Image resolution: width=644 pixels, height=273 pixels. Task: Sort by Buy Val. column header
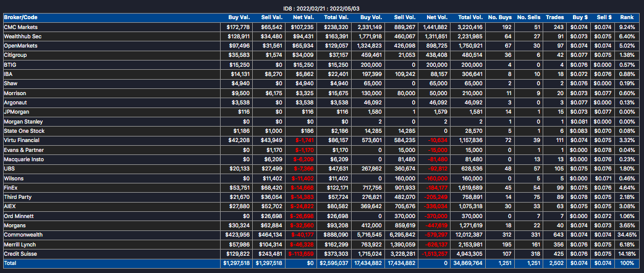[x=239, y=18]
